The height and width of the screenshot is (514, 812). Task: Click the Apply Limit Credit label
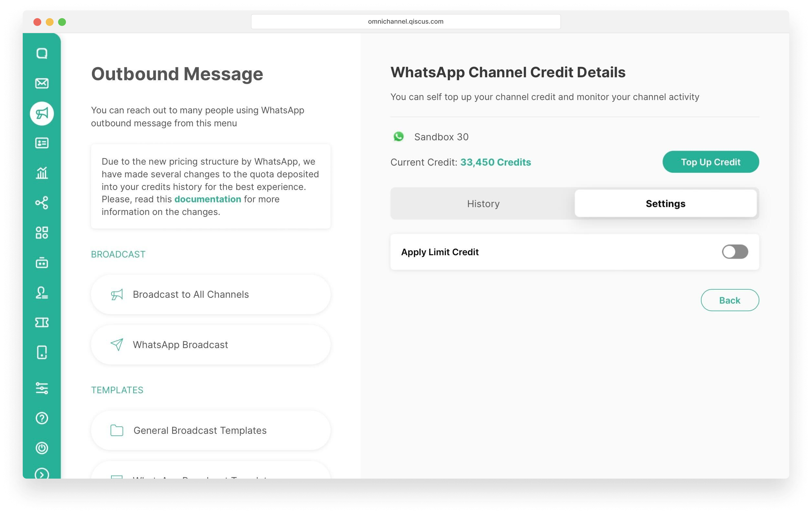coord(440,252)
